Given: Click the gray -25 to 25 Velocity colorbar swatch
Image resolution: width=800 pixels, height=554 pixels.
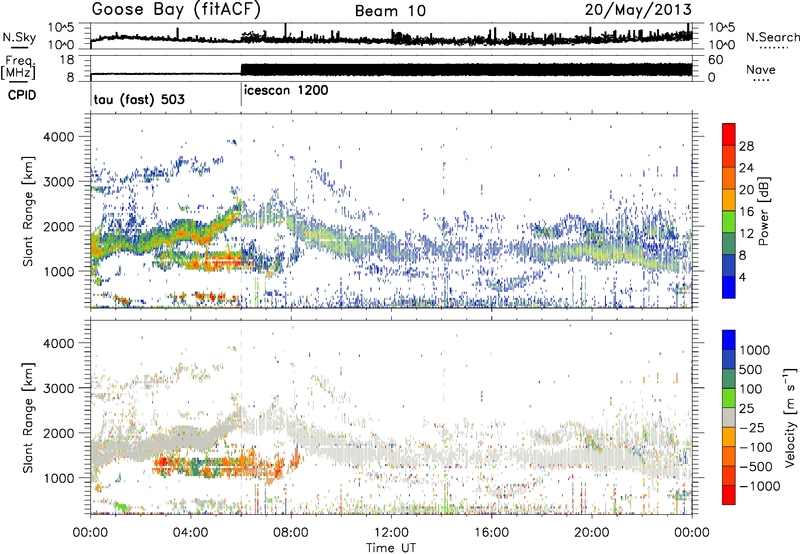Looking at the screenshot, I should [x=729, y=417].
